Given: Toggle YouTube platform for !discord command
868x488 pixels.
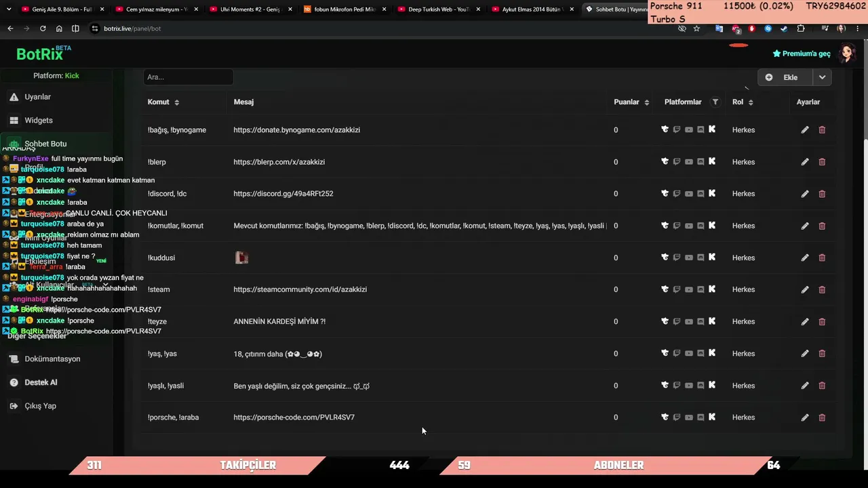Looking at the screenshot, I should point(689,194).
